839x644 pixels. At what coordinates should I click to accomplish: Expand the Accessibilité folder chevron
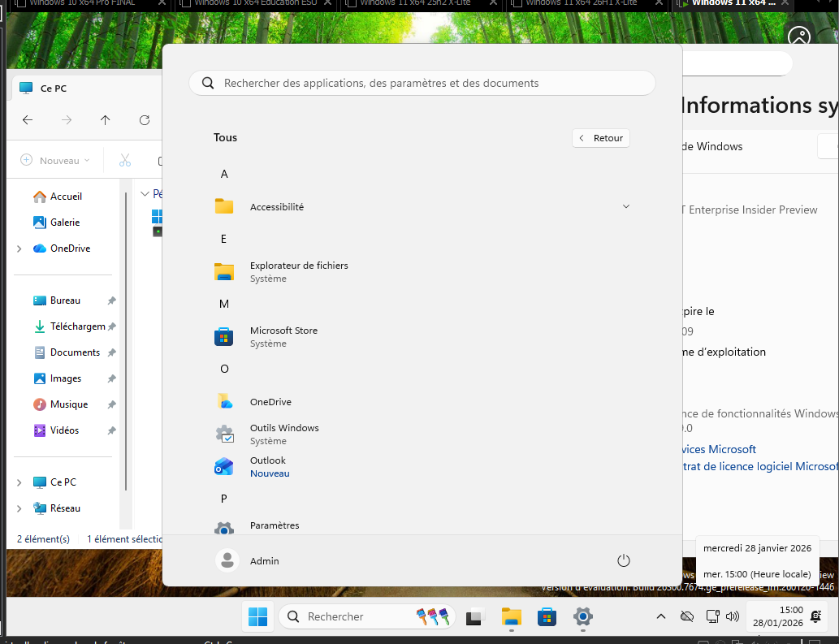(625, 206)
